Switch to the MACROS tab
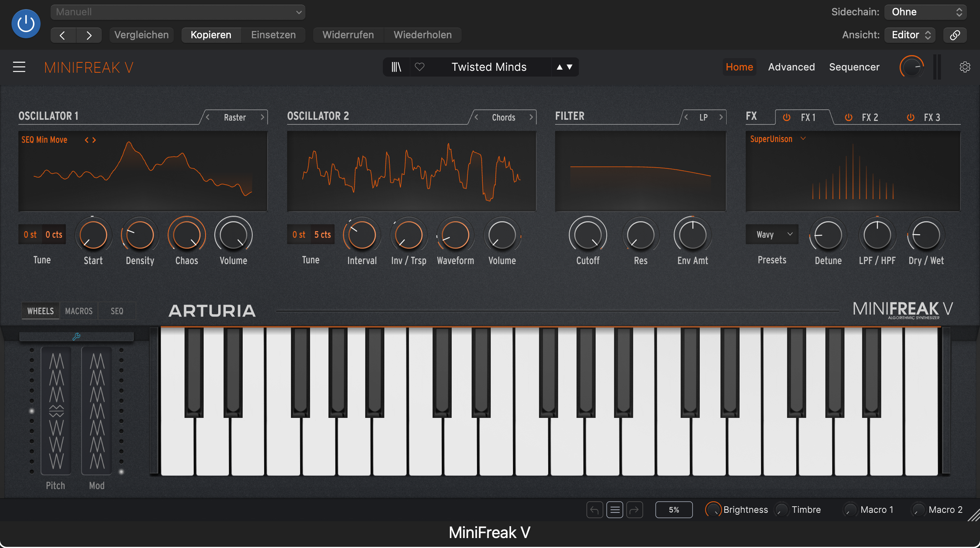The width and height of the screenshot is (980, 548). [x=79, y=311]
